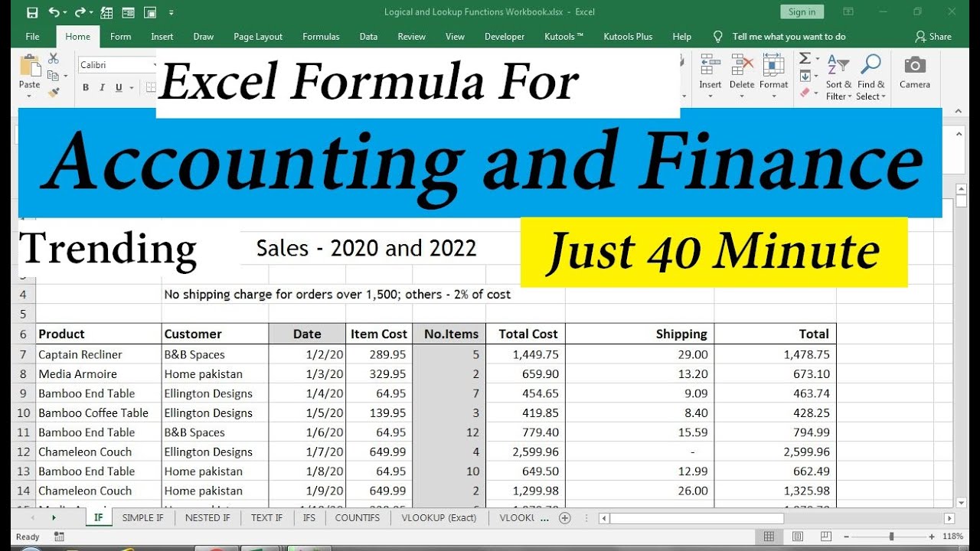Click row header 10
The image size is (980, 551).
tap(23, 413)
